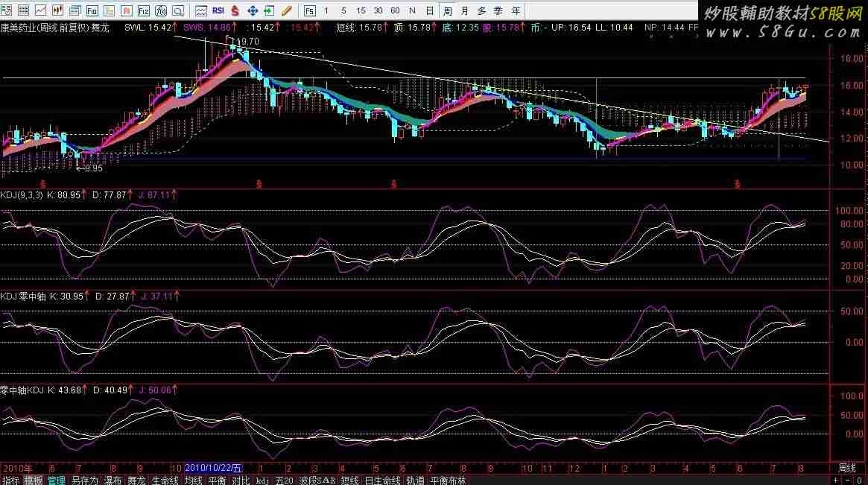
Task: Click the 另存为 save-as button
Action: pyautogui.click(x=85, y=480)
